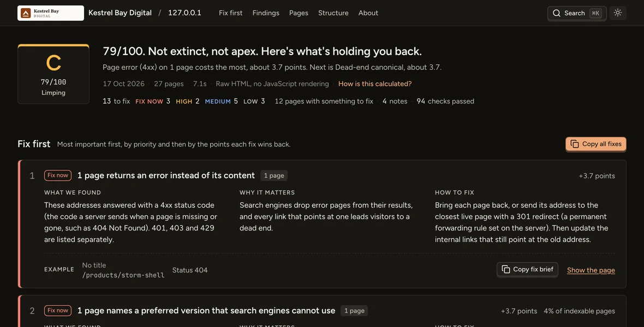Open the "Show the page" link
The height and width of the screenshot is (327, 644).
591,270
